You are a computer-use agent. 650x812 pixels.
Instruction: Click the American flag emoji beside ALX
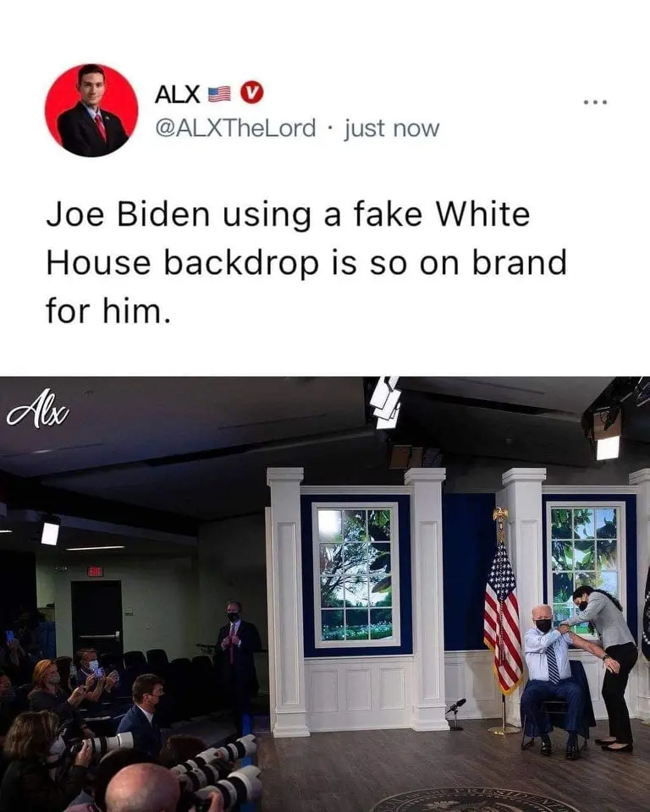click(x=219, y=94)
